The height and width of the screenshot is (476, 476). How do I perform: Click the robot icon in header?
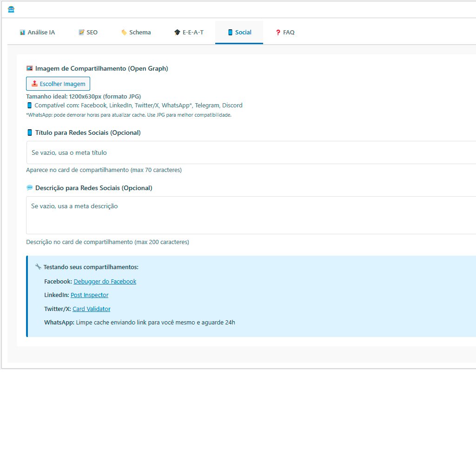(11, 9)
